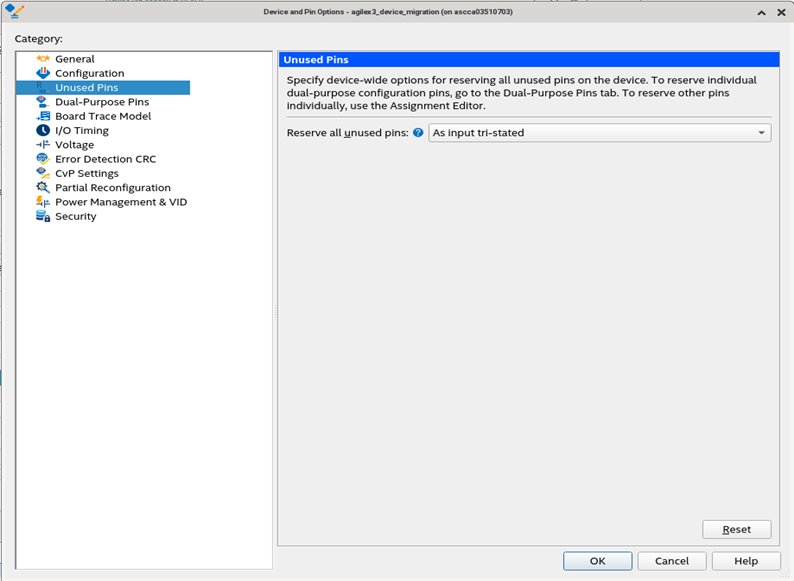Open the Help button
Screen dimensions: 794x581
[746, 561]
